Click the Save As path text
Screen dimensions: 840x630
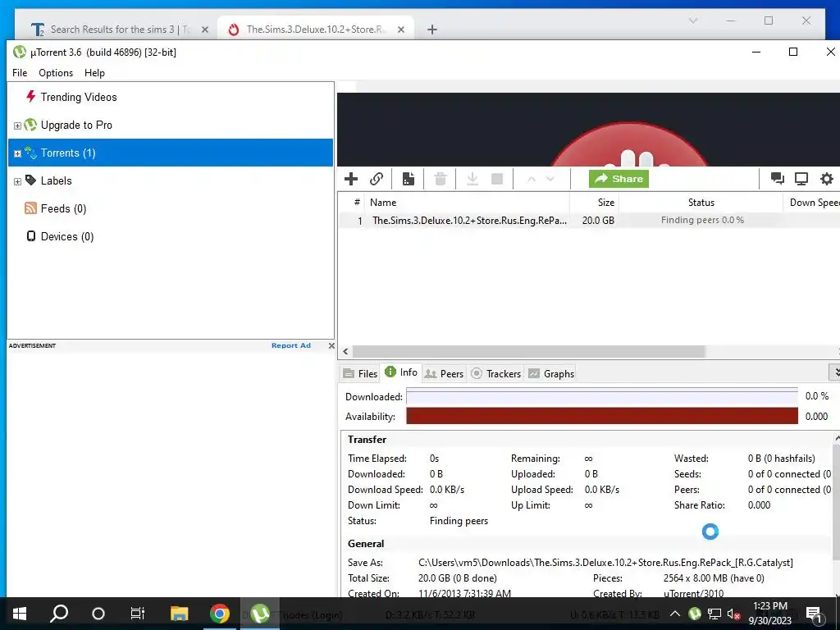tap(605, 563)
